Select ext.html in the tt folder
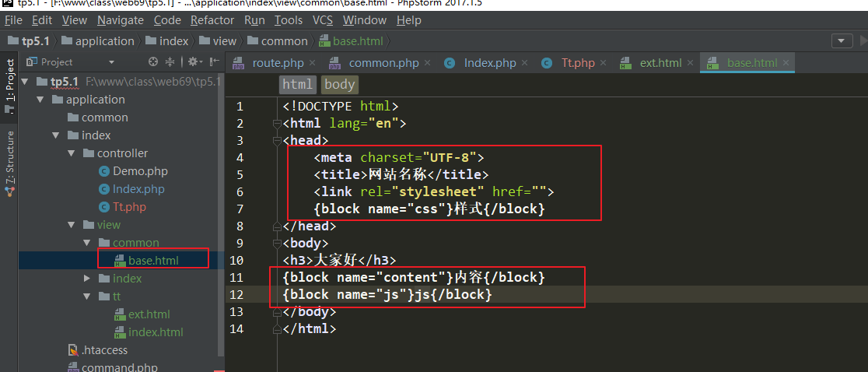Viewport: 868px width, 372px height. click(149, 314)
